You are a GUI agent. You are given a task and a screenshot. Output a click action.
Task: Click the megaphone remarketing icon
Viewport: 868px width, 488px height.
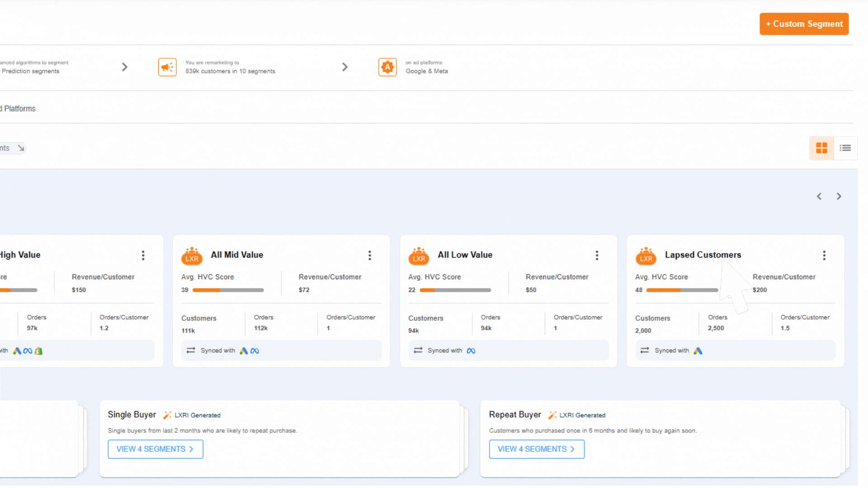coord(167,67)
